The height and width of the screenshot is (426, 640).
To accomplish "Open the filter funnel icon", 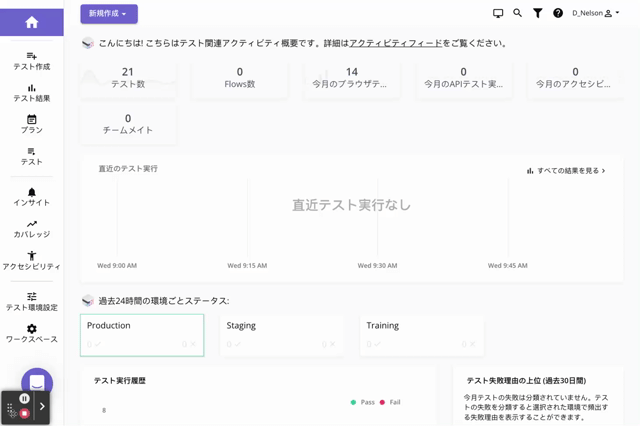I will click(537, 13).
